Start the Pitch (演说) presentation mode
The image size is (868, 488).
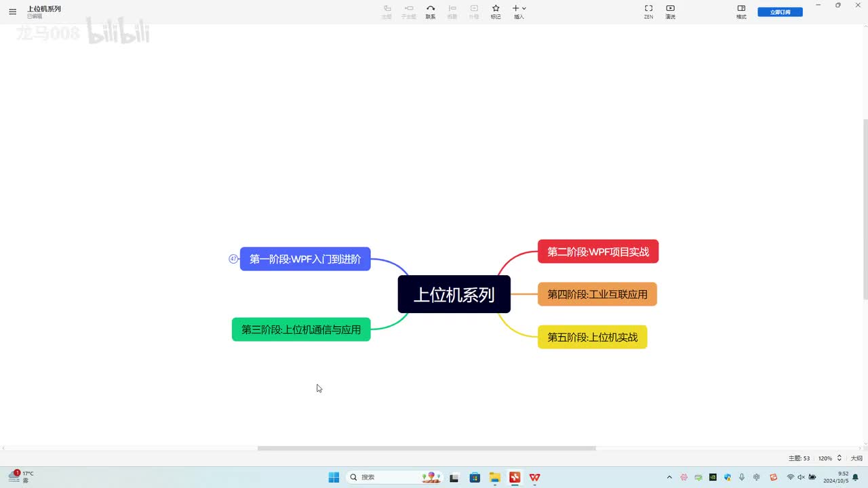point(670,12)
